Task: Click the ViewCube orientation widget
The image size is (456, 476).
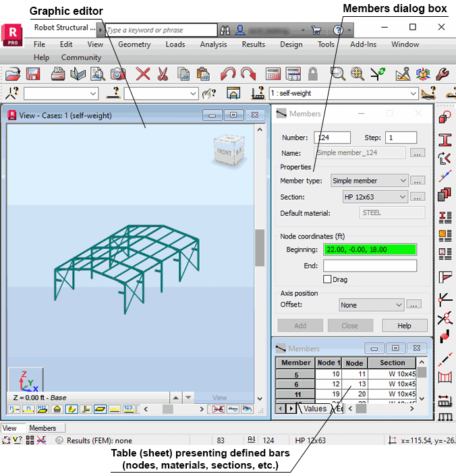Action: [229, 150]
